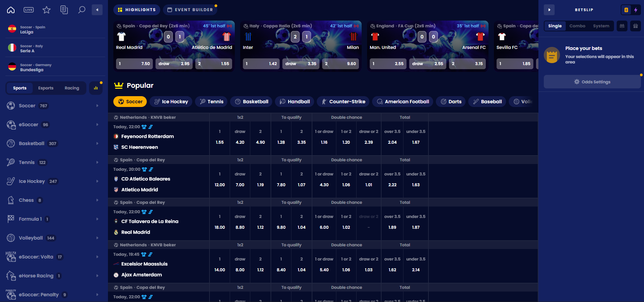
Task: Select the Counter-Strike popular filter
Action: [x=343, y=102]
